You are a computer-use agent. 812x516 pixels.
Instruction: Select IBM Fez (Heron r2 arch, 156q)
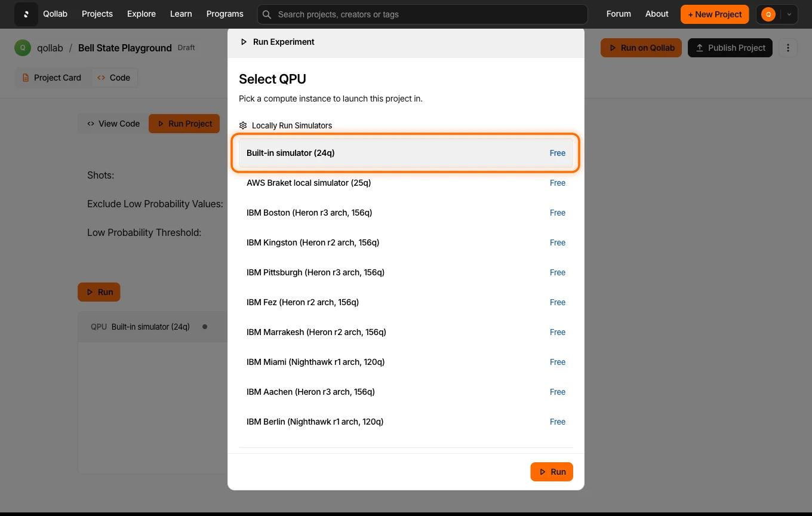[x=406, y=302]
